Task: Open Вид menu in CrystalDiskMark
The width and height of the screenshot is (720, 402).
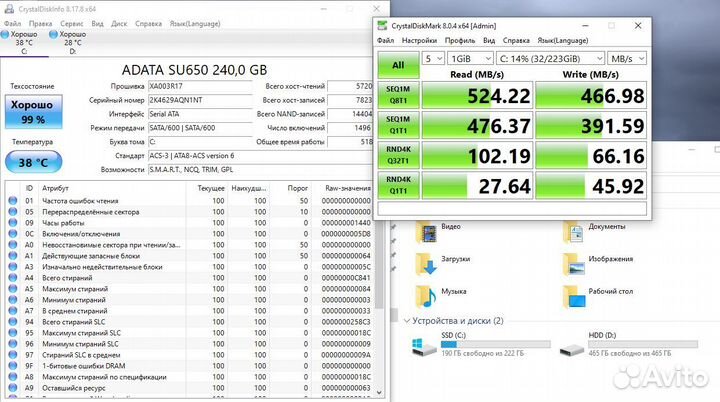Action: (x=489, y=40)
